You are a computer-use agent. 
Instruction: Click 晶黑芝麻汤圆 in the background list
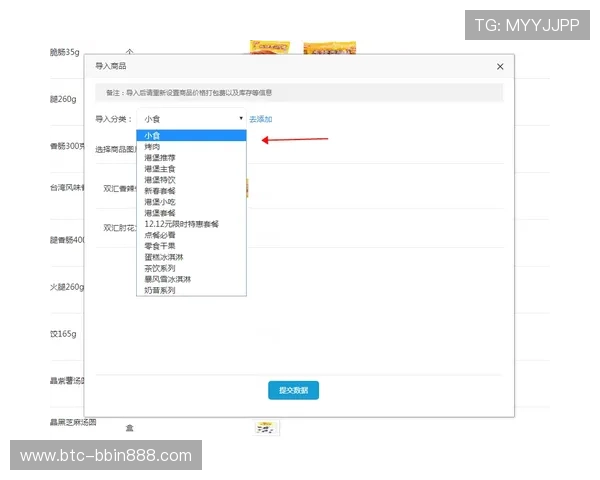coord(73,422)
